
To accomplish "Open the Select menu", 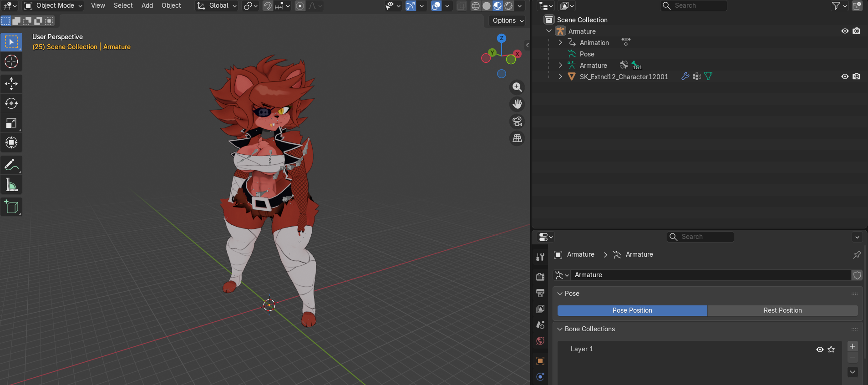I will coord(123,5).
